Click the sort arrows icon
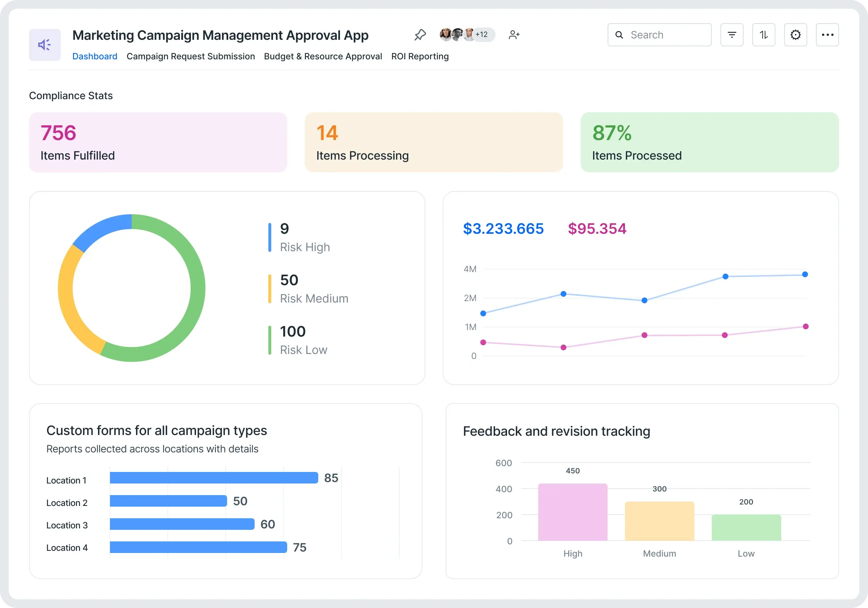Screen dimensions: 868x608 763,35
